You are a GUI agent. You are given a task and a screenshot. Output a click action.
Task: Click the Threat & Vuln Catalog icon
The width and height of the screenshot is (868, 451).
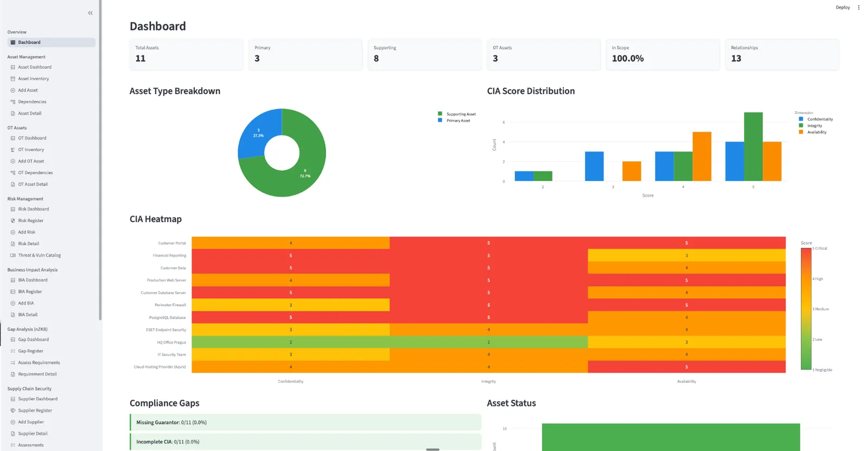(x=13, y=256)
